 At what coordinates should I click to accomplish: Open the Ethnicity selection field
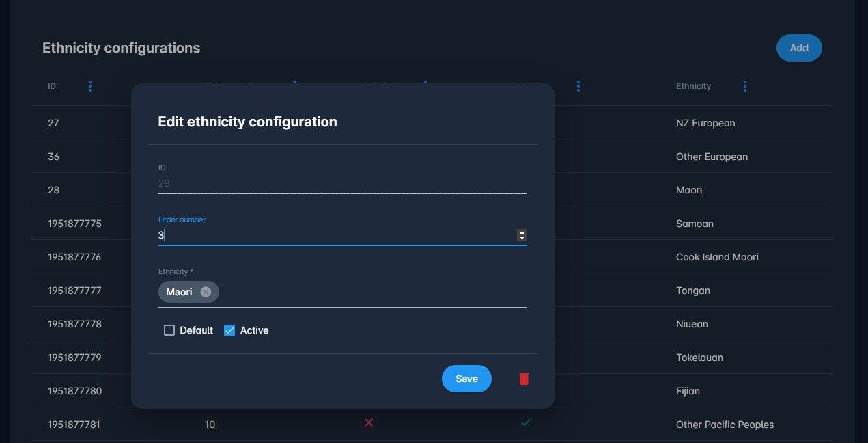point(369,293)
